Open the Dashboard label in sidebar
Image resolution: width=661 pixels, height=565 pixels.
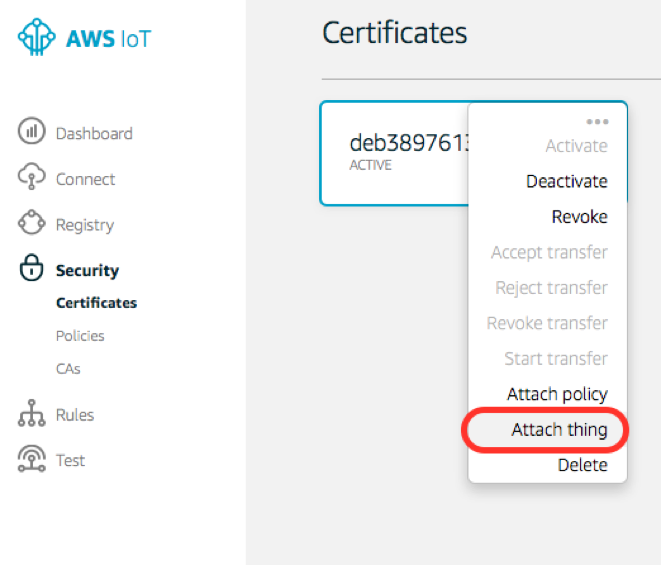pos(94,133)
